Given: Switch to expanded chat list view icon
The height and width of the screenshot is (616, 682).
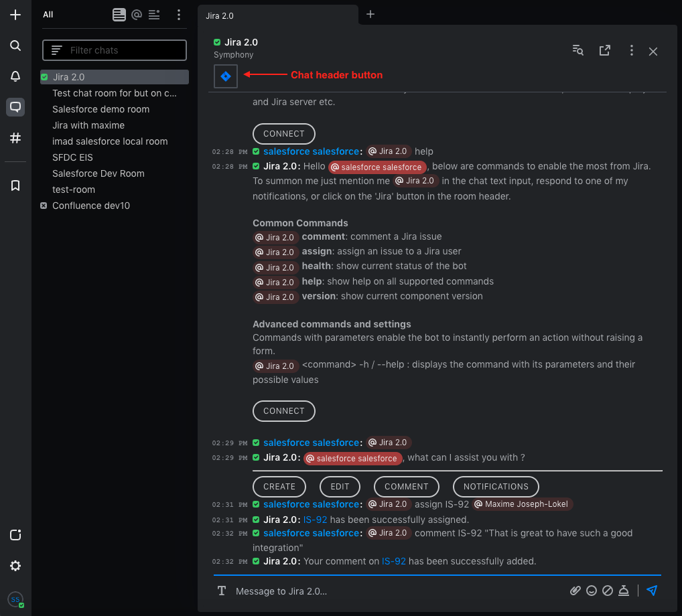Looking at the screenshot, I should click(x=119, y=15).
